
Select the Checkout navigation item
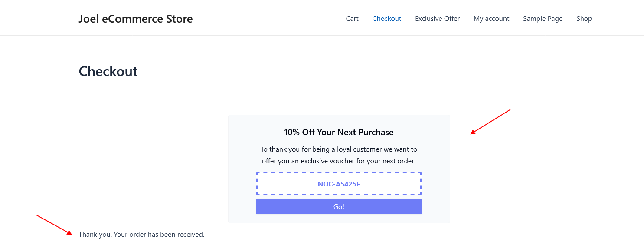click(387, 19)
